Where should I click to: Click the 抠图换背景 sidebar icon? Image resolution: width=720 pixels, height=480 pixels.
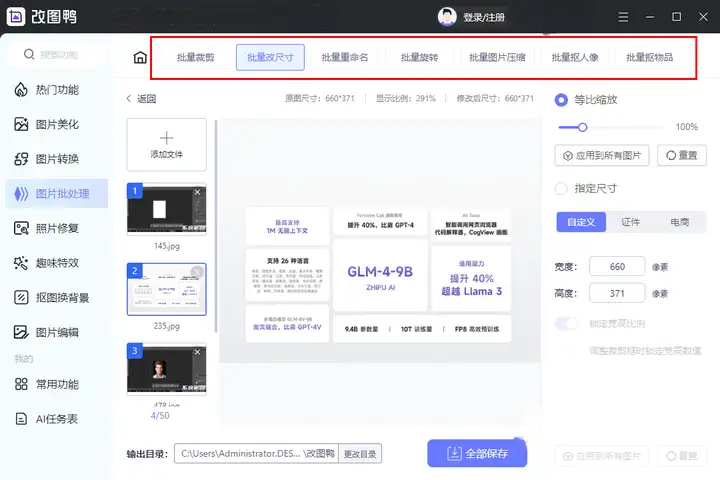coord(21,298)
